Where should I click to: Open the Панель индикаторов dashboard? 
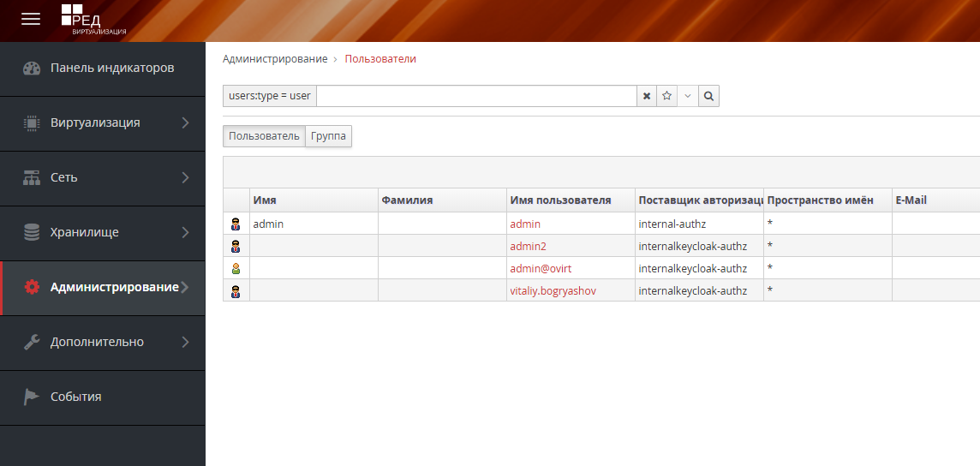click(103, 68)
